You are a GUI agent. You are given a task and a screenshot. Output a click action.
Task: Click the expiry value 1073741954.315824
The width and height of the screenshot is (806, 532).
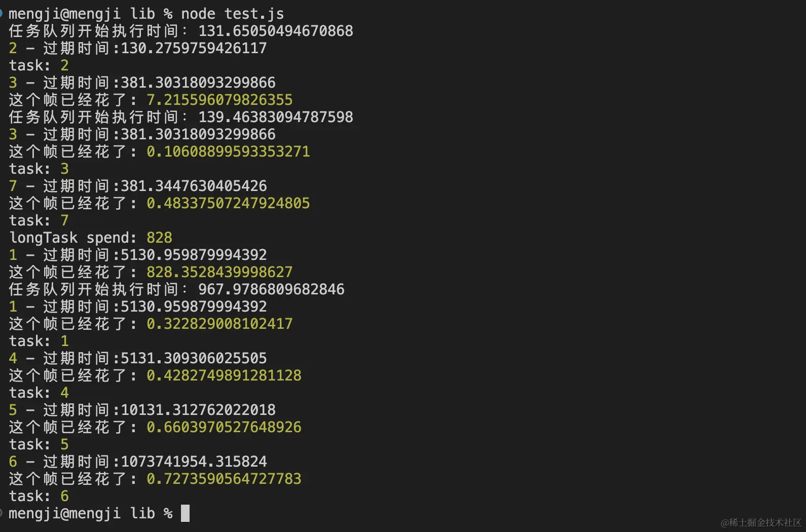coord(194,462)
